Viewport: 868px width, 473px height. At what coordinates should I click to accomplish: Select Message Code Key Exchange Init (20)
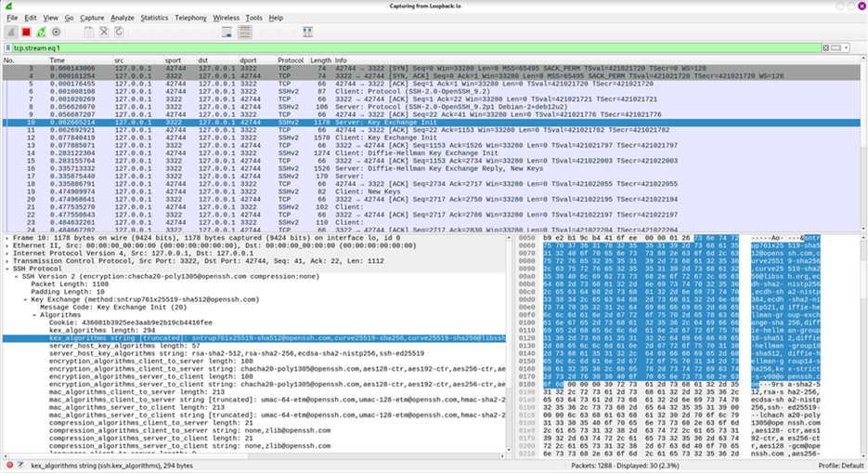click(x=113, y=308)
